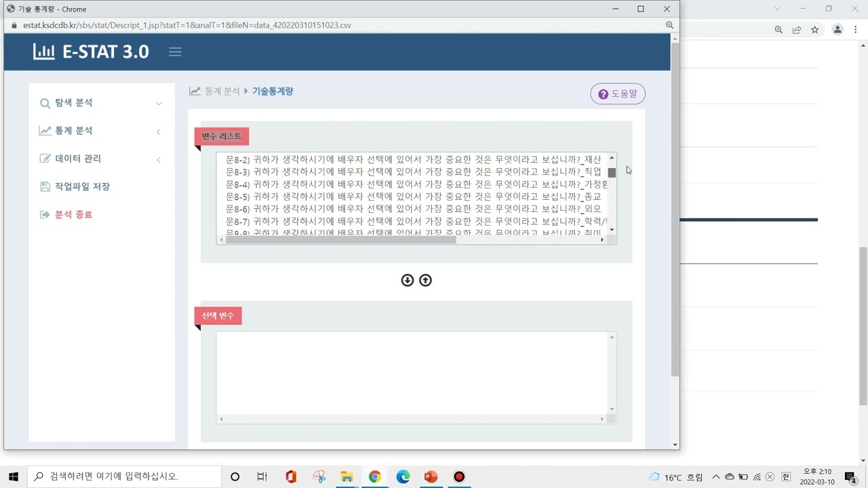
Task: Click 작업파일 저장 in the sidebar
Action: click(82, 186)
